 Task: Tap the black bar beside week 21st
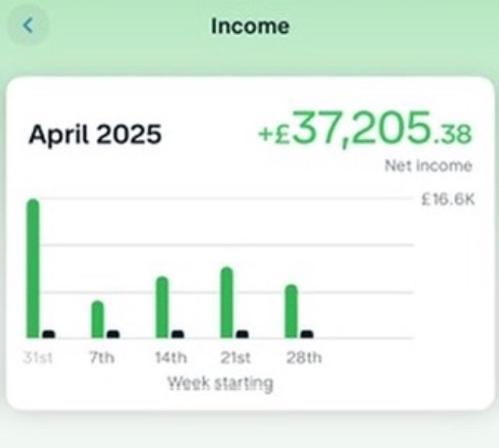[242, 334]
